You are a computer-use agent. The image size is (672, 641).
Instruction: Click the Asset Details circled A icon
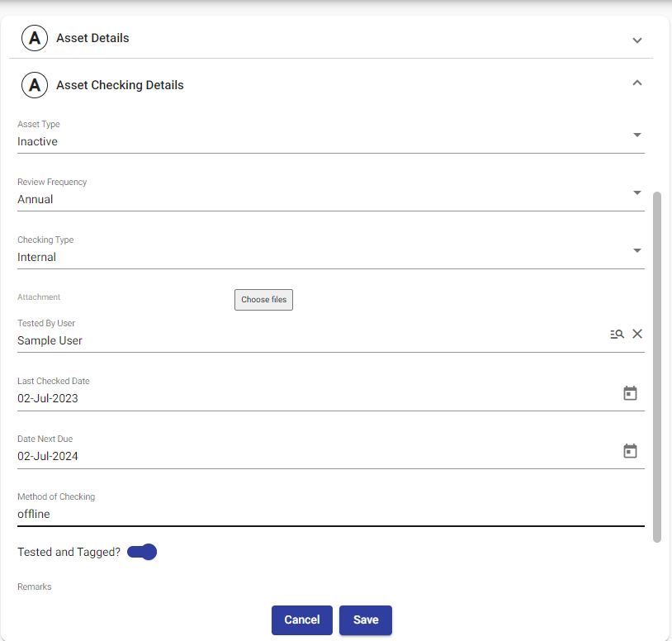click(35, 39)
